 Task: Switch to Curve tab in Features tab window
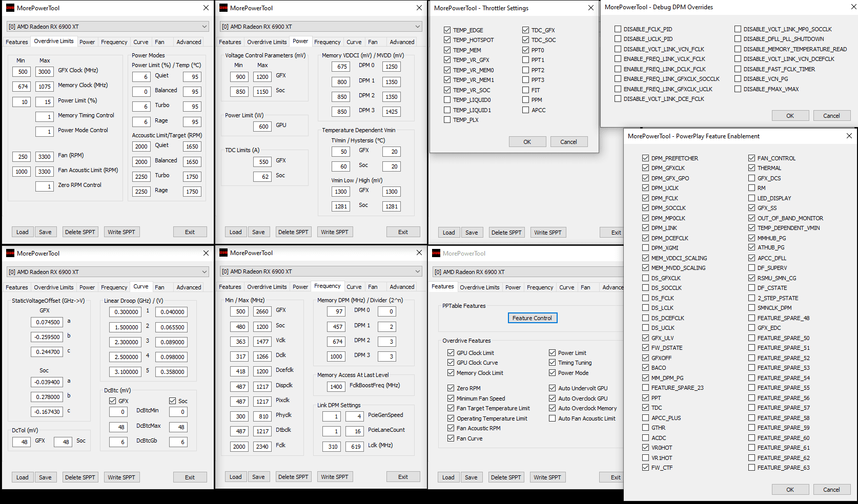[x=566, y=287]
